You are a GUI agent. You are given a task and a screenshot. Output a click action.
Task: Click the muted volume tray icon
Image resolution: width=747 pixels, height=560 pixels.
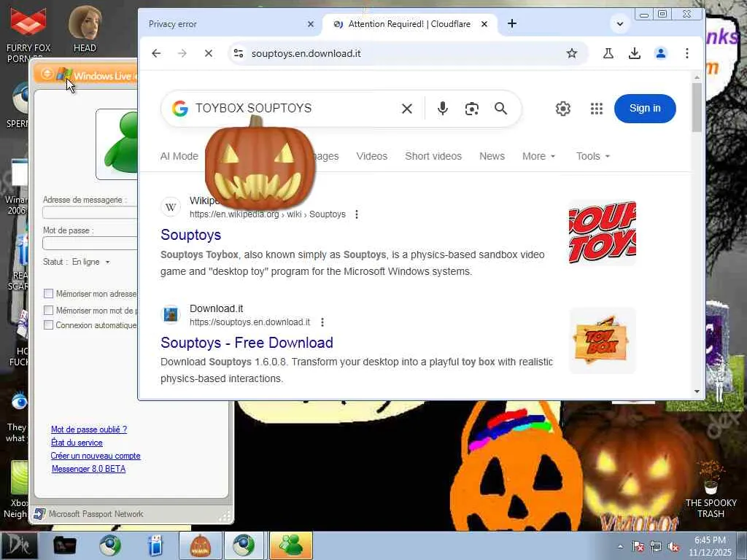[x=673, y=547]
